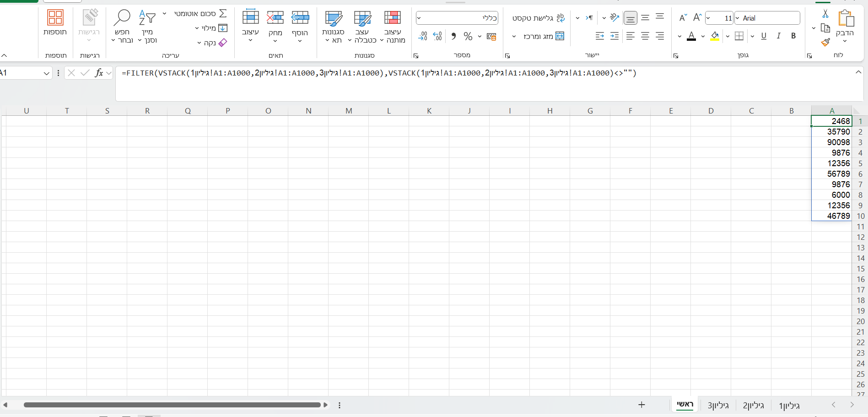Open Format as Table (עצב כטבלה)
The width and height of the screenshot is (868, 417).
point(362,27)
